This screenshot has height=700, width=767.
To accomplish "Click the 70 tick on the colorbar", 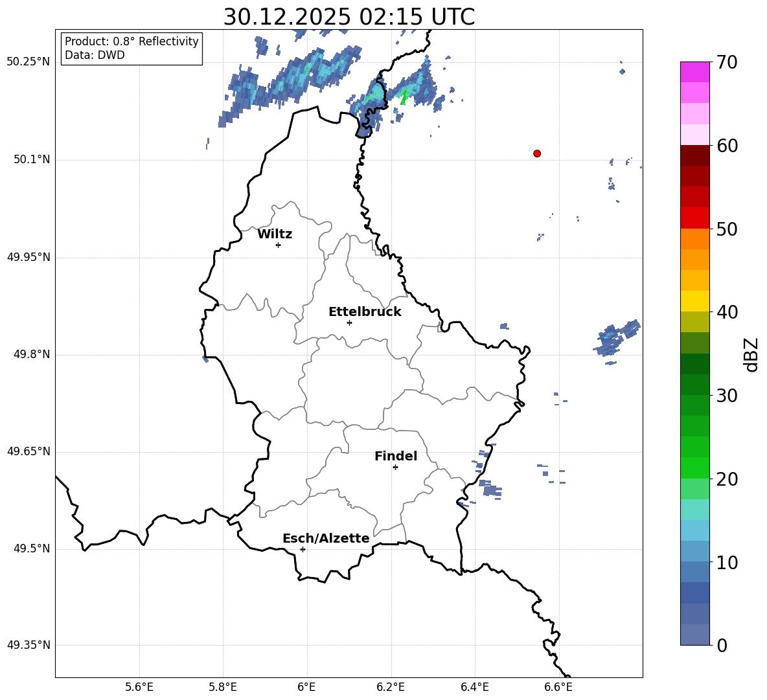I will (x=727, y=62).
